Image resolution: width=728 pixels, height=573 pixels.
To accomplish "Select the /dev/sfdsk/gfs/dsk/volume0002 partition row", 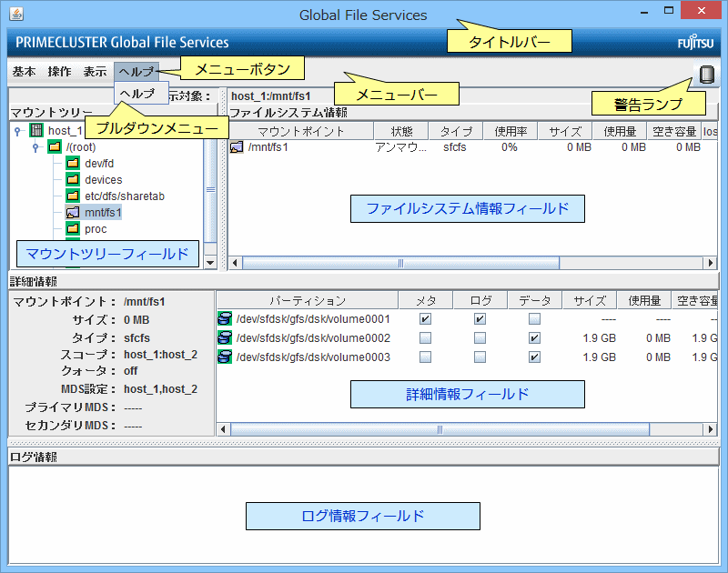I will pos(313,337).
